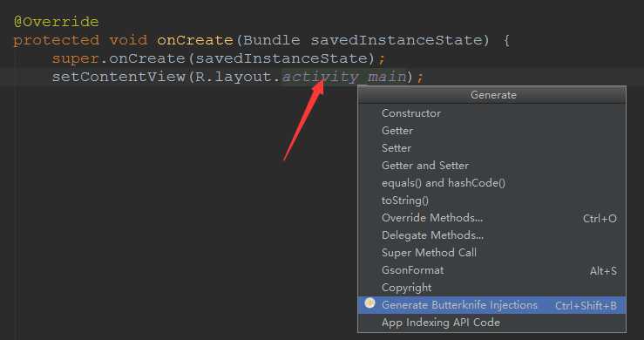
Task: Choose App Indexing API Code
Action: point(492,323)
